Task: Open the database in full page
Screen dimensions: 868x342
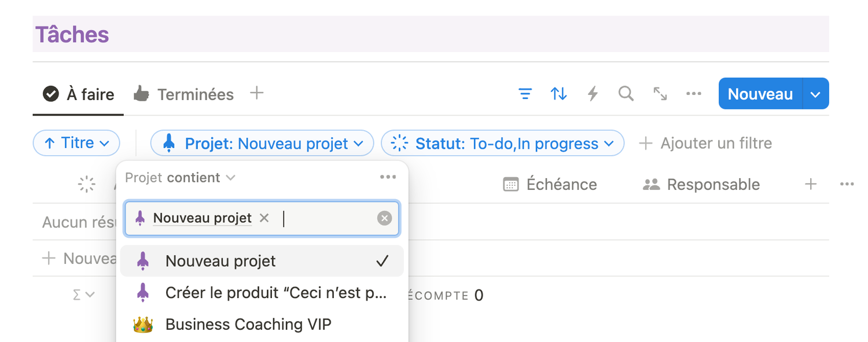Action: click(660, 94)
